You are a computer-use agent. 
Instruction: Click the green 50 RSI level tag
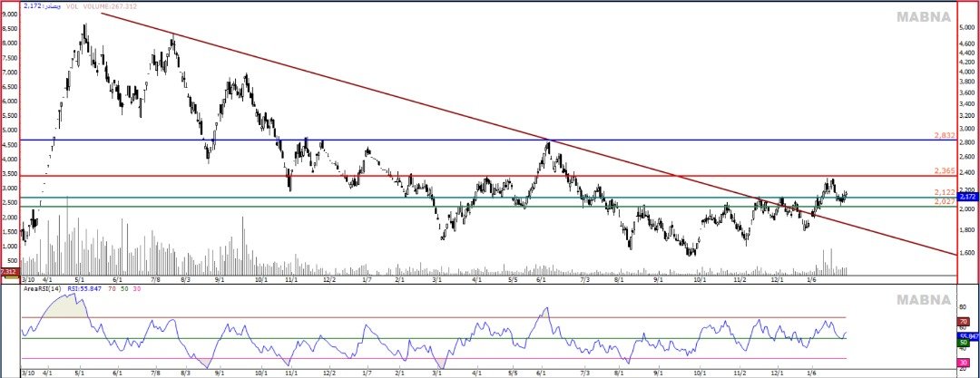pyautogui.click(x=963, y=343)
